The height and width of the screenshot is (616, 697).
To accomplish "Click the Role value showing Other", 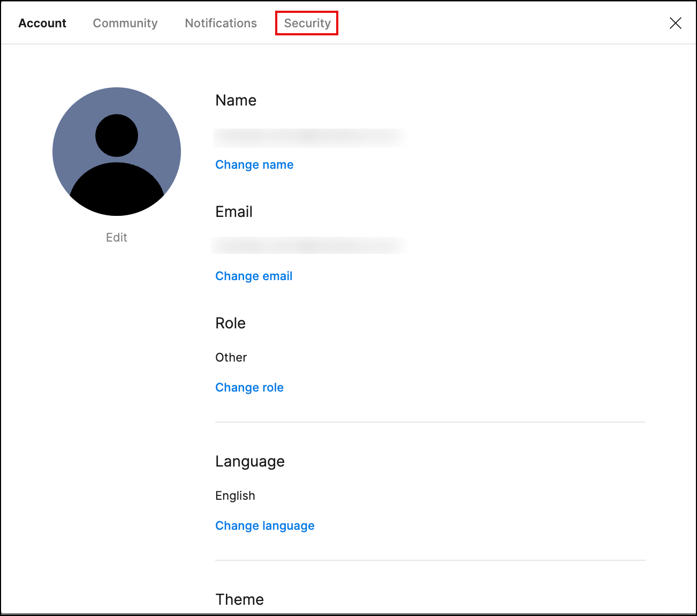I will pyautogui.click(x=231, y=357).
